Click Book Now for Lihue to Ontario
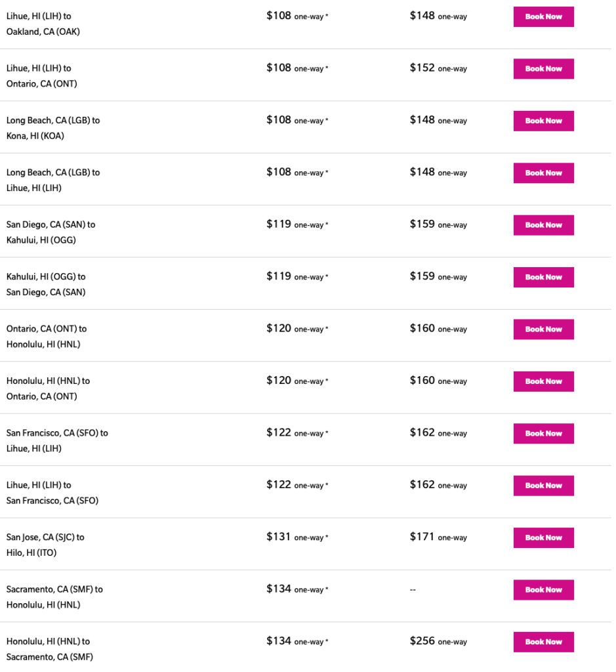Screen dimensions: 616x672 coord(543,69)
